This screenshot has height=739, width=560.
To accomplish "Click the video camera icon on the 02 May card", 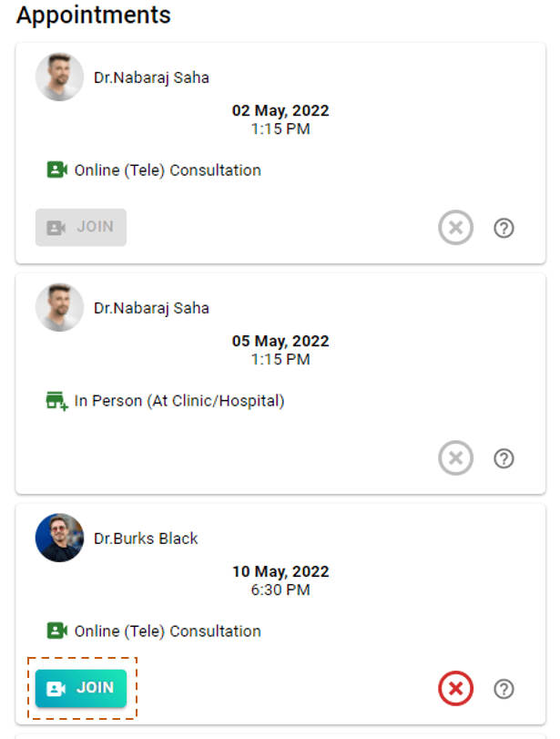I will (x=57, y=170).
